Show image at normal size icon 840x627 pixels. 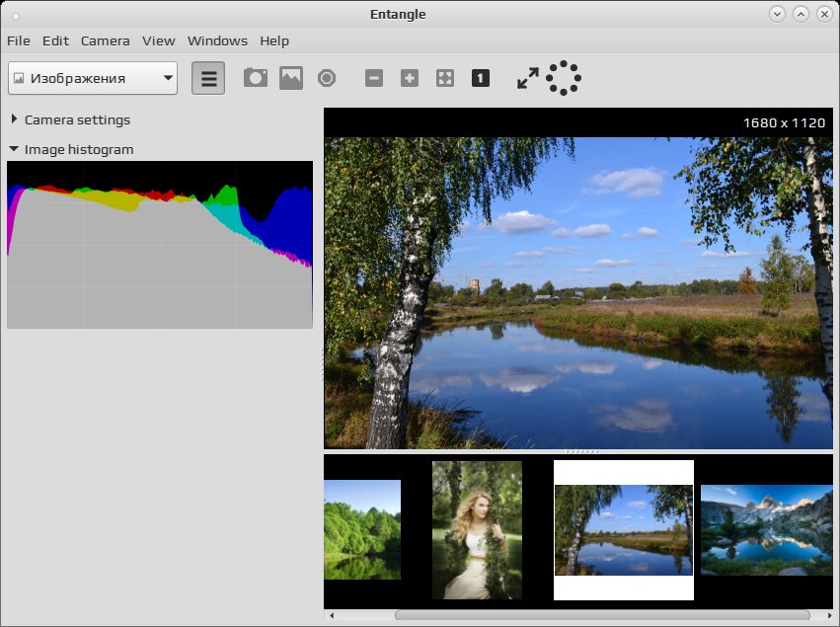481,78
